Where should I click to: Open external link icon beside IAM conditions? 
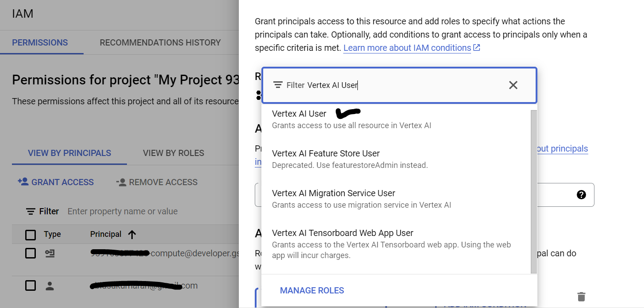[477, 48]
